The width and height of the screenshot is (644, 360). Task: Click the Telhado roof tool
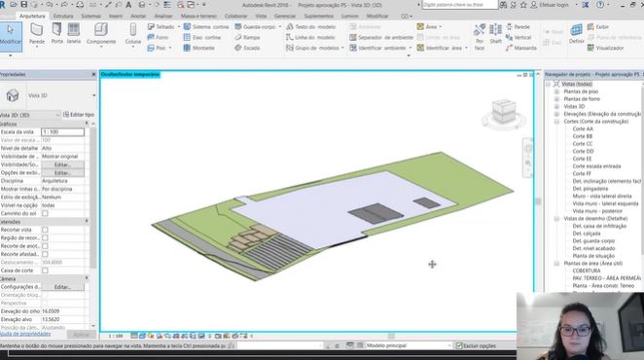(x=161, y=26)
